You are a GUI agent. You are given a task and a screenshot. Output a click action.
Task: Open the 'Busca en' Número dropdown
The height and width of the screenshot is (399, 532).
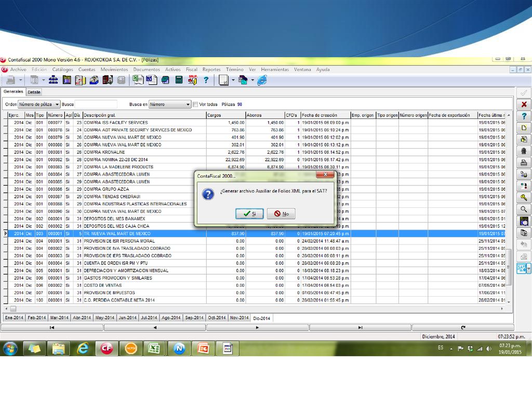170,104
